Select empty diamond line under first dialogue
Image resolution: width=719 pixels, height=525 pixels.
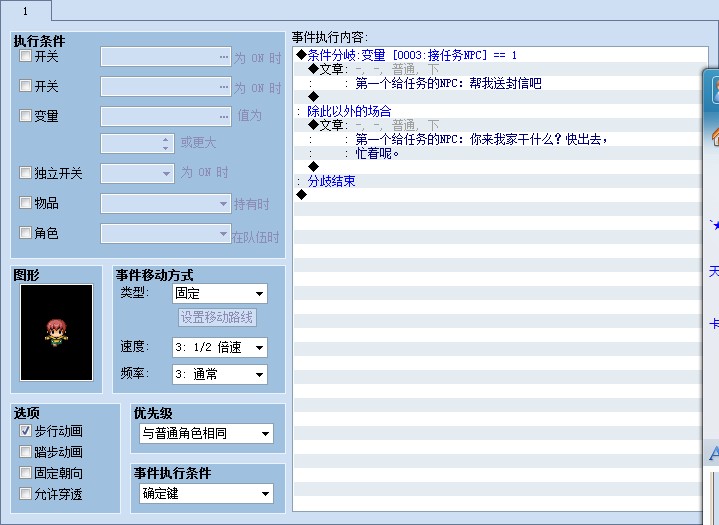[498, 97]
